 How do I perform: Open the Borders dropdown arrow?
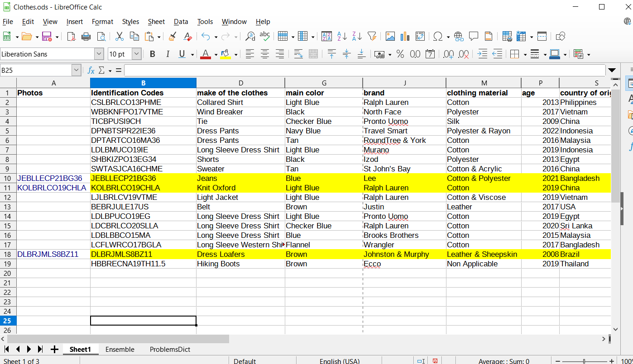pos(525,55)
